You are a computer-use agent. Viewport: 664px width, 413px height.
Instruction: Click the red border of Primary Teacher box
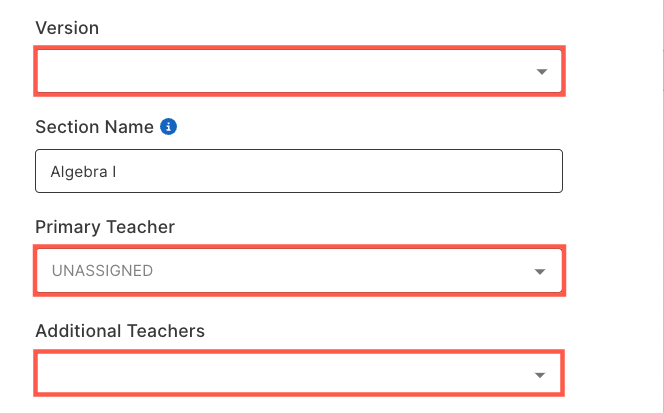[x=299, y=247]
